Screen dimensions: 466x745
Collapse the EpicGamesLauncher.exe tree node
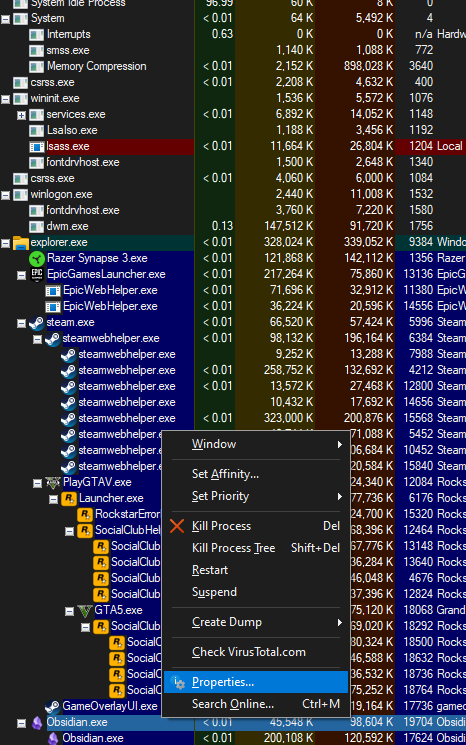click(21, 275)
